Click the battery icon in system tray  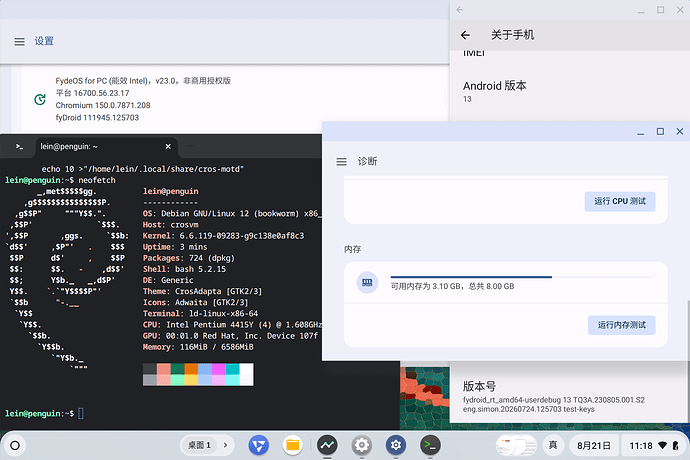pyautogui.click(x=675, y=445)
